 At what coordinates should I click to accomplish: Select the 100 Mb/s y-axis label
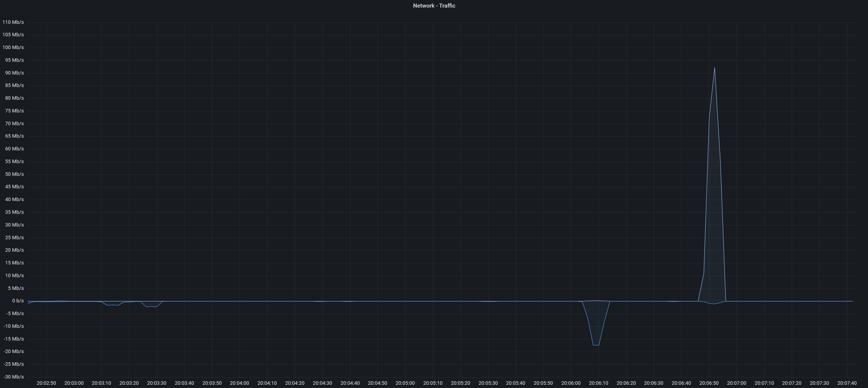click(13, 47)
